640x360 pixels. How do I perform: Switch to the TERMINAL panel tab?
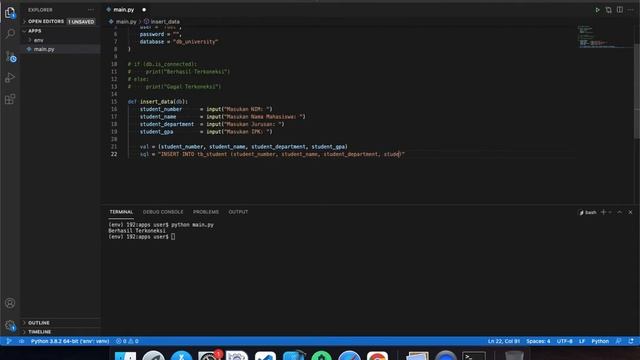click(x=121, y=212)
